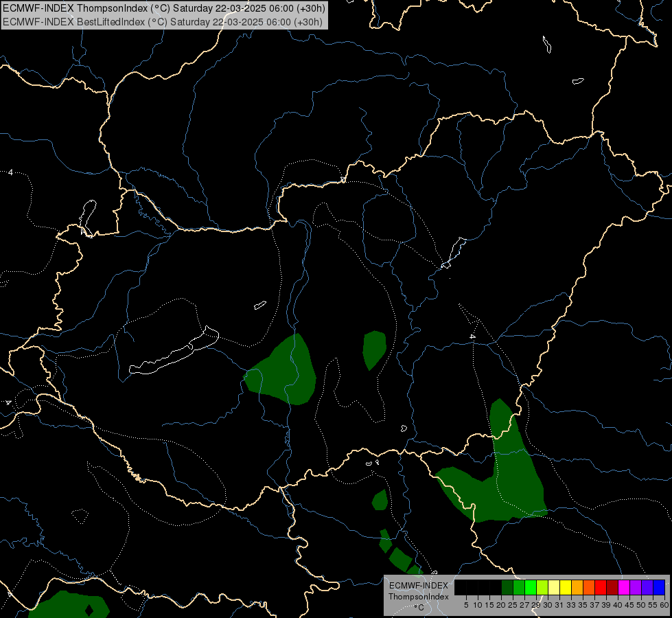
Task: Click legend tick value 31
Action: tap(559, 605)
